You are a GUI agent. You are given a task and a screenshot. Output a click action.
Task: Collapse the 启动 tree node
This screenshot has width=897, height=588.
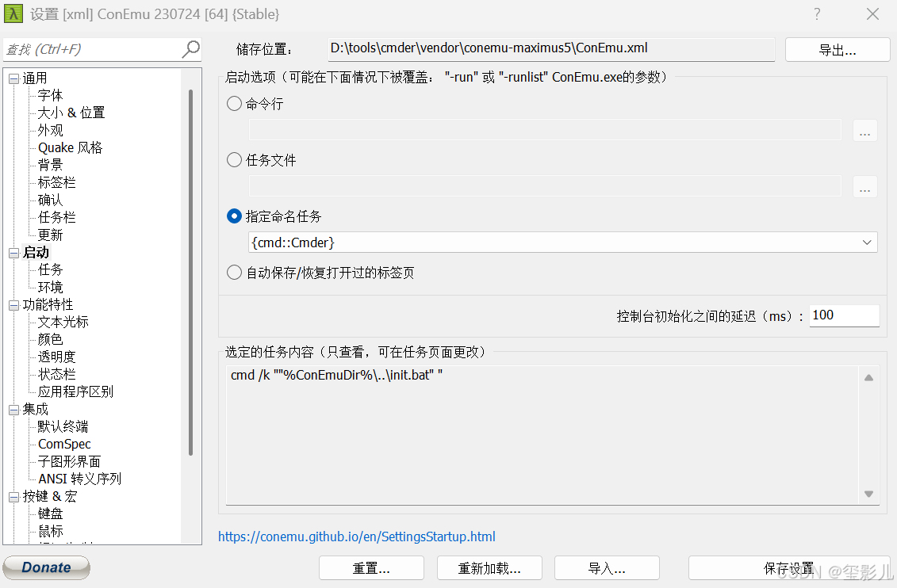13,253
